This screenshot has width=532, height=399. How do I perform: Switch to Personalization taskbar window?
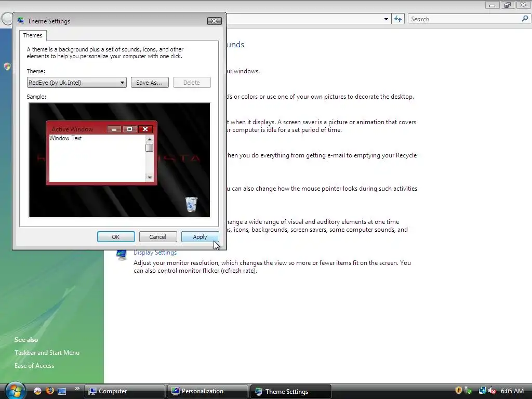(x=208, y=391)
